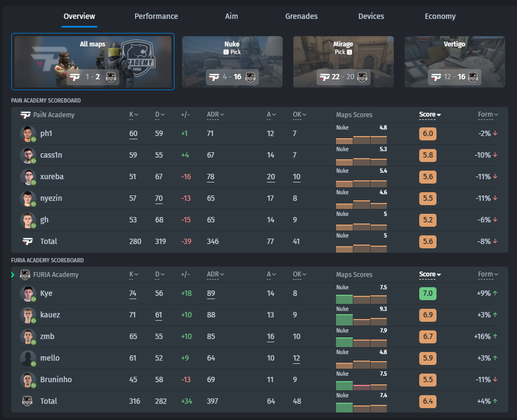The height and width of the screenshot is (420, 517).
Task: Open mello's placeholder avatar
Action: tap(28, 358)
